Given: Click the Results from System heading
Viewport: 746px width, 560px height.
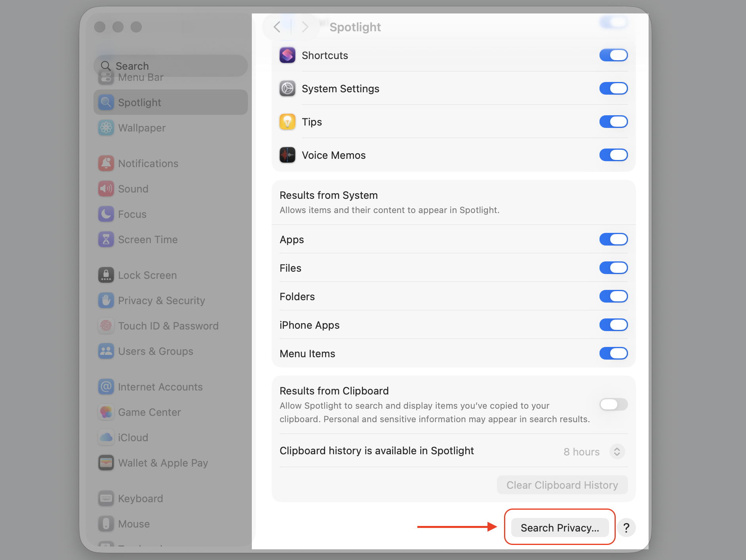Looking at the screenshot, I should click(x=329, y=195).
